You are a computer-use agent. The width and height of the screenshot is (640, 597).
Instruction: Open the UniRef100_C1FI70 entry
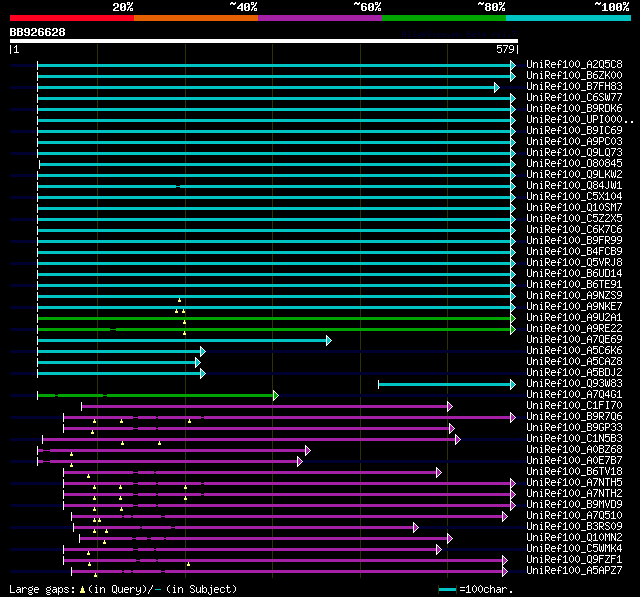tap(574, 406)
